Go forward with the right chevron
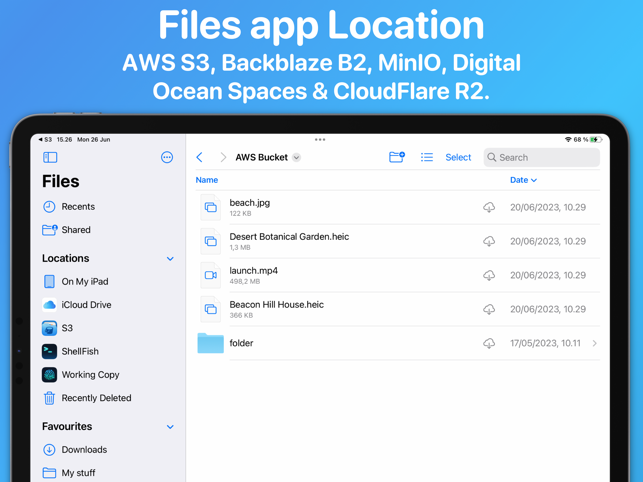 click(223, 157)
